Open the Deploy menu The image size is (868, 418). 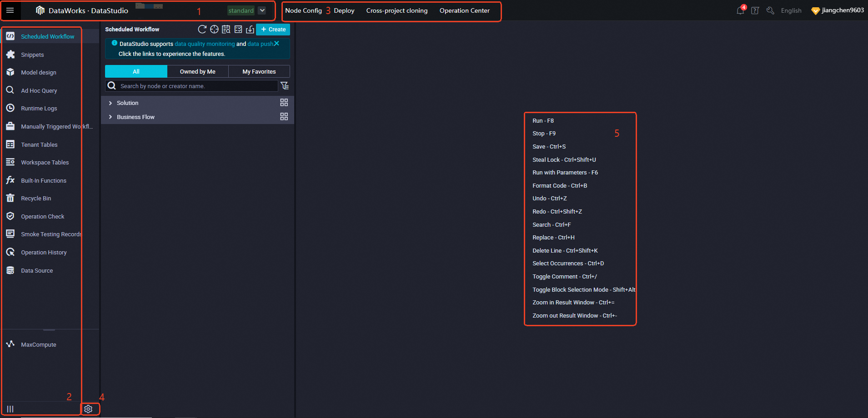pyautogui.click(x=344, y=10)
